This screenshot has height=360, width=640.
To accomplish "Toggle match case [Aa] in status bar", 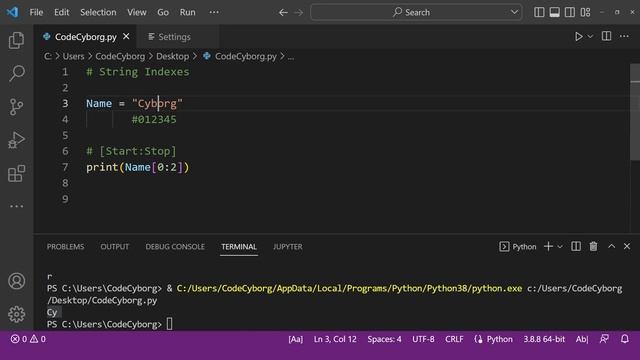I will (296, 339).
